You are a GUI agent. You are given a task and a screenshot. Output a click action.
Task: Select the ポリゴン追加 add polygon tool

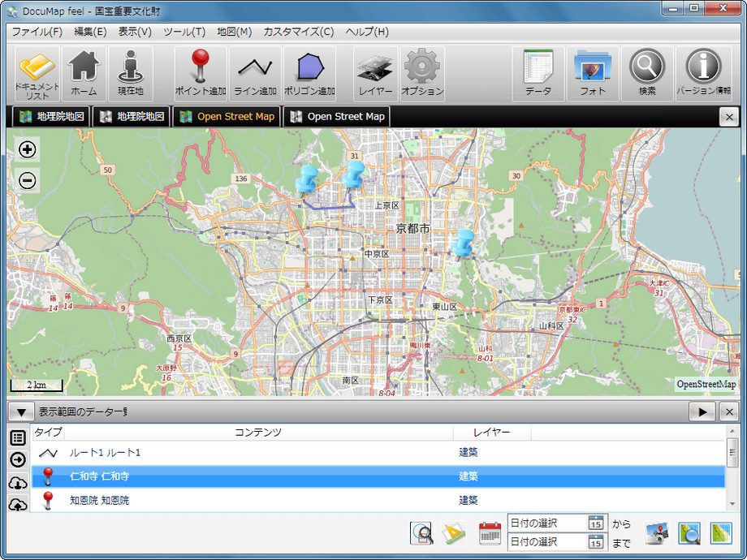(309, 74)
